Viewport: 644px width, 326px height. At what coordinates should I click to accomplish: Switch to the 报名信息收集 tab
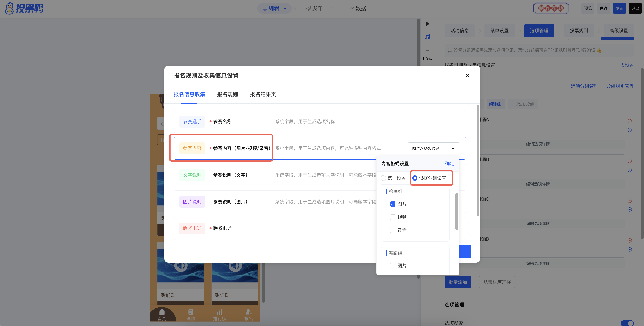(189, 94)
